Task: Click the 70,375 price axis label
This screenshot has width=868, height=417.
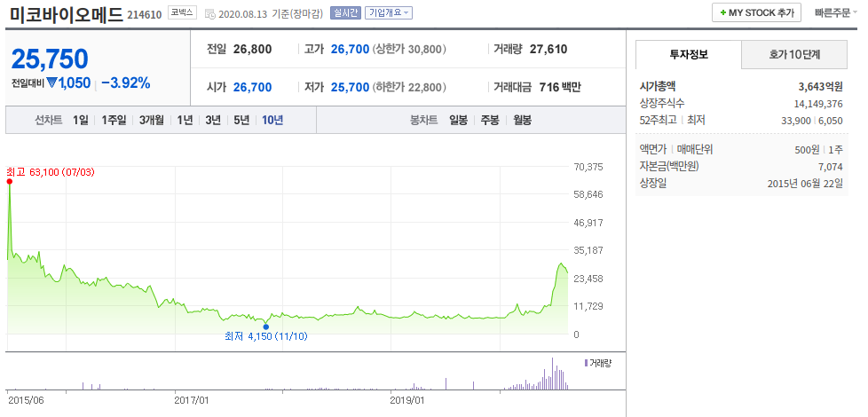Action: click(589, 167)
